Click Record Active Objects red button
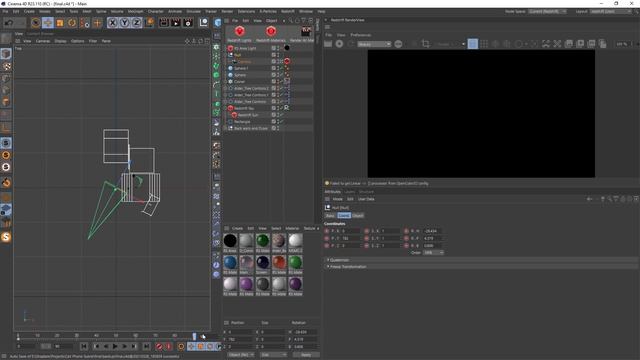Viewport: 640px width, 360px height. (159, 347)
